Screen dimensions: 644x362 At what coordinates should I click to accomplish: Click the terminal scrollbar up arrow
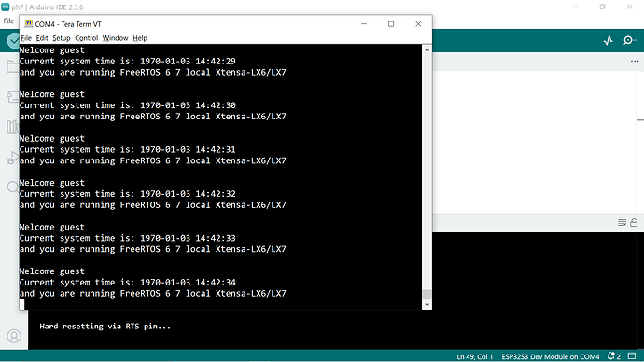click(427, 49)
